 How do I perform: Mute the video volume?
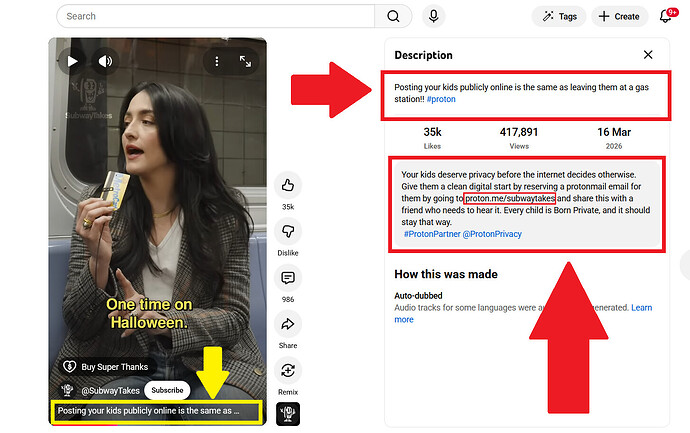click(x=104, y=61)
